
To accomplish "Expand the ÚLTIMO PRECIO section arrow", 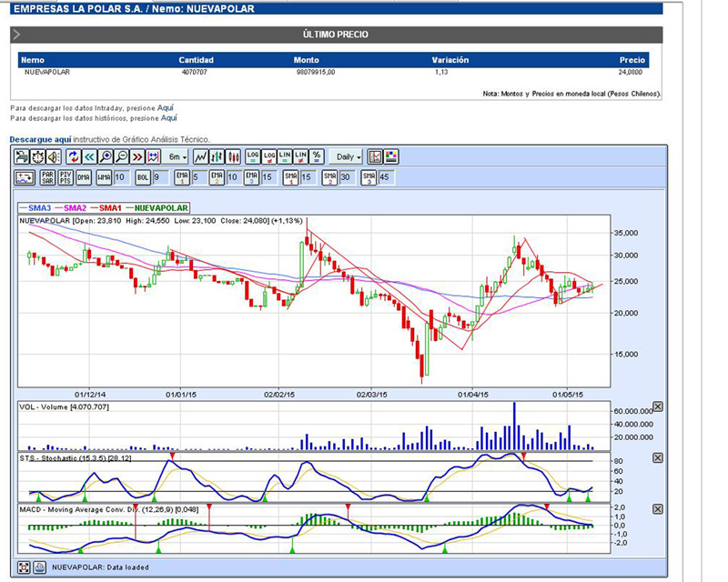I will (x=16, y=35).
